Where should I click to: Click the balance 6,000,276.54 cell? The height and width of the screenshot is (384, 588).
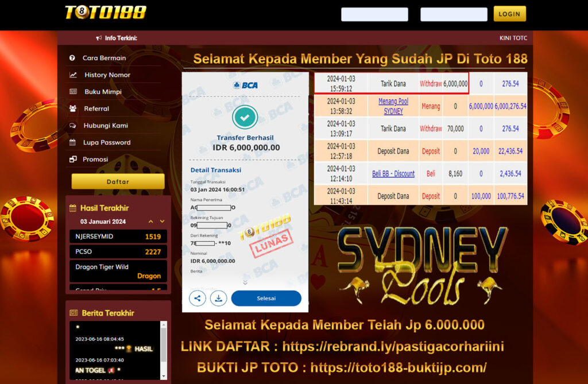pos(510,106)
